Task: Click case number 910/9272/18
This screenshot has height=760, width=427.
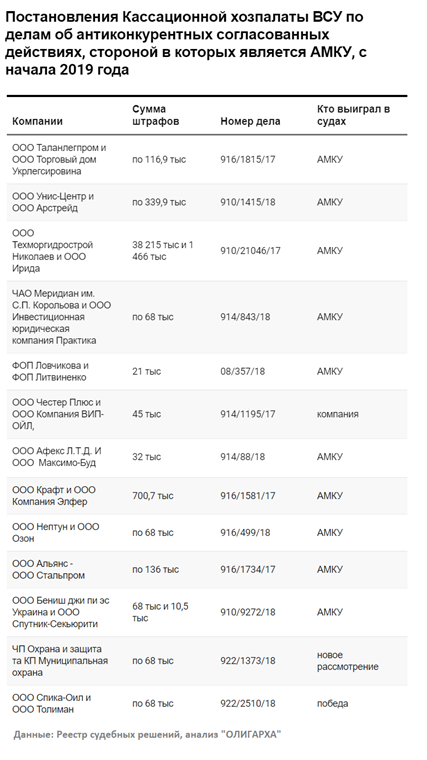Action: (x=248, y=612)
